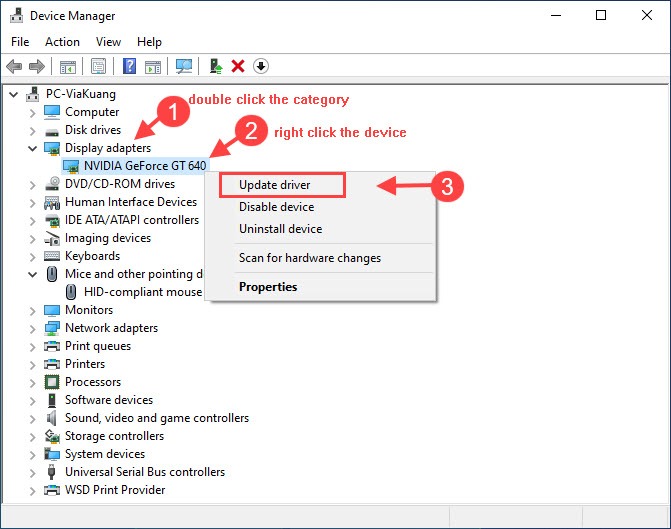Viewport: 671px width, 529px height.
Task: Expand the DVD/CD-ROM drives chevron
Action: pyautogui.click(x=33, y=185)
